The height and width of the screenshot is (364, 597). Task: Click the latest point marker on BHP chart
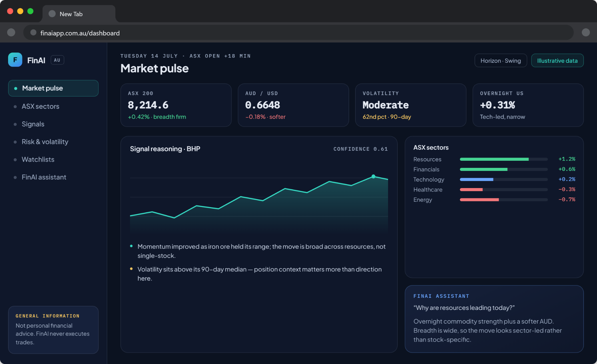(373, 176)
